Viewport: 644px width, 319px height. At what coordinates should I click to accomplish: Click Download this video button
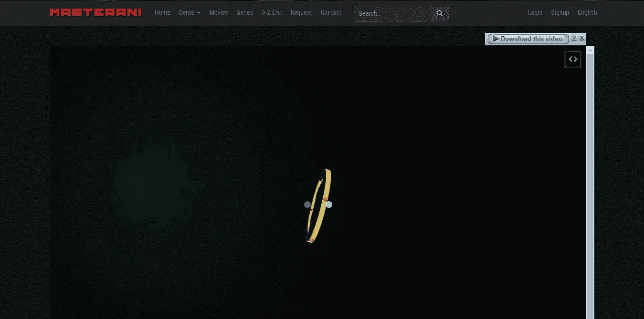point(528,39)
